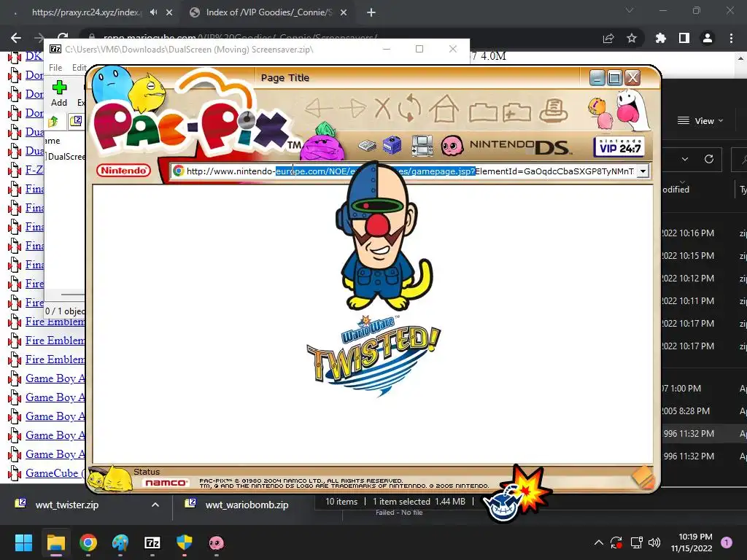Click the wwt_twister.zip download item
The width and height of the screenshot is (747, 560).
click(66, 505)
